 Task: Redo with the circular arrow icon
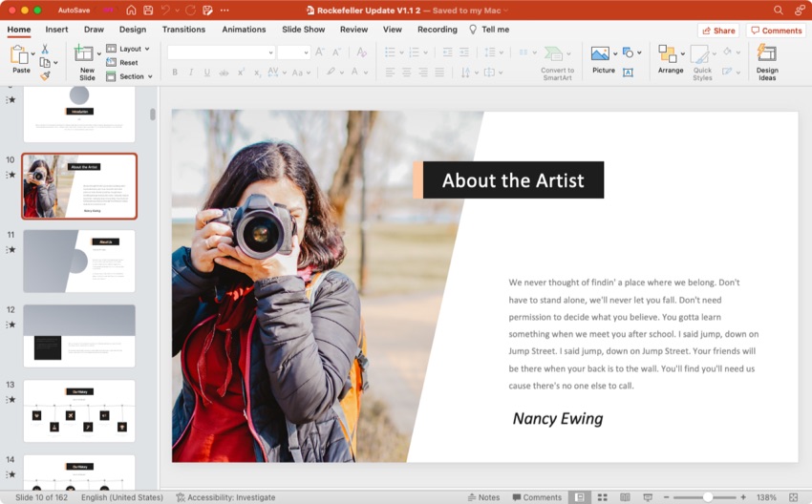coord(190,10)
